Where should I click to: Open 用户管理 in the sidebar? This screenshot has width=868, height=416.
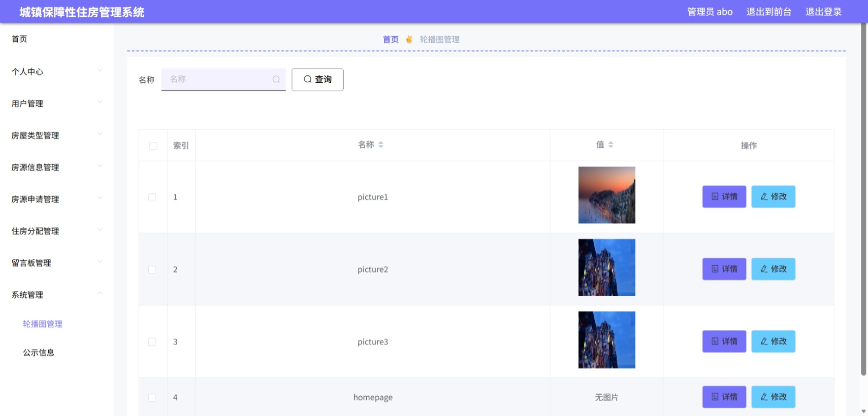(57, 104)
